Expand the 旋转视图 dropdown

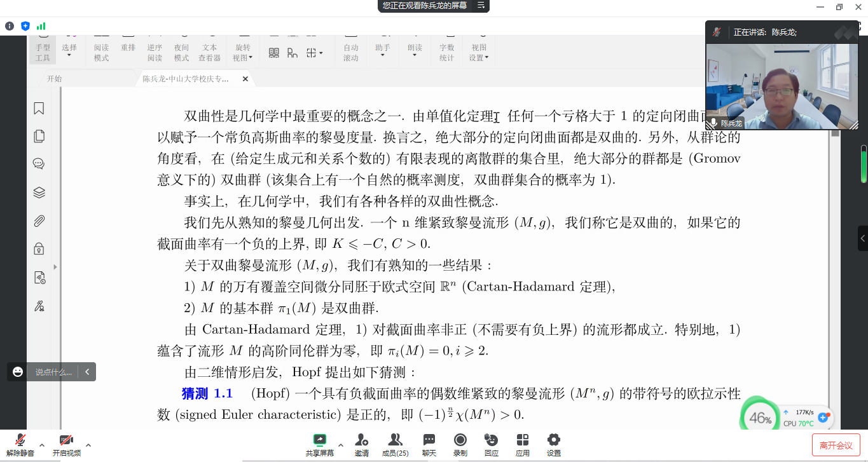[x=242, y=51]
